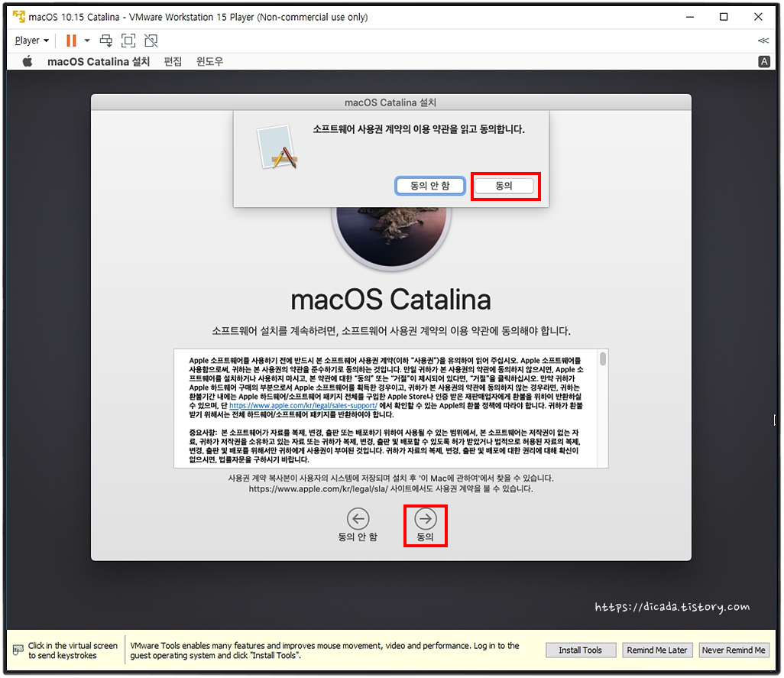Image resolution: width=784 pixels, height=678 pixels.
Task: Open the Player menu dropdown
Action: (x=31, y=41)
